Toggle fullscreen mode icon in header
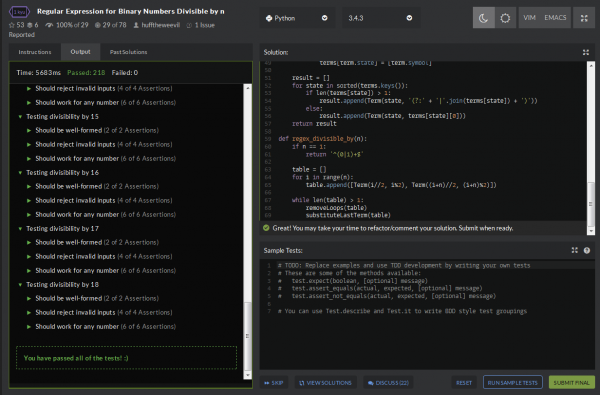The width and height of the screenshot is (600, 395). point(584,18)
